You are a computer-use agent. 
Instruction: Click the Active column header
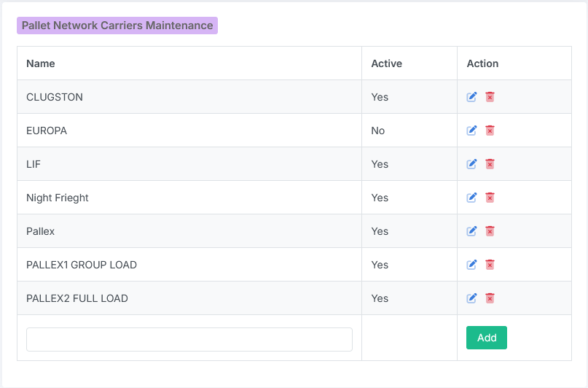[387, 63]
